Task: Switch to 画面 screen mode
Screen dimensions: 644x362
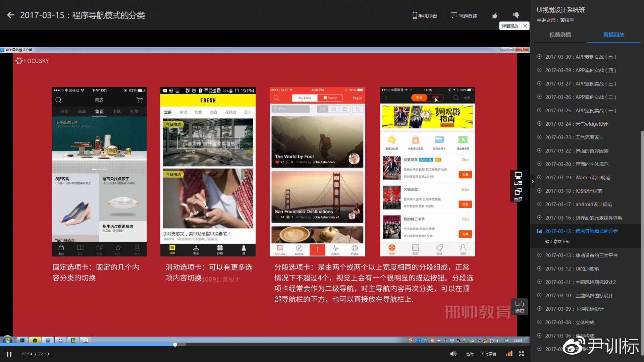Action: point(518,178)
